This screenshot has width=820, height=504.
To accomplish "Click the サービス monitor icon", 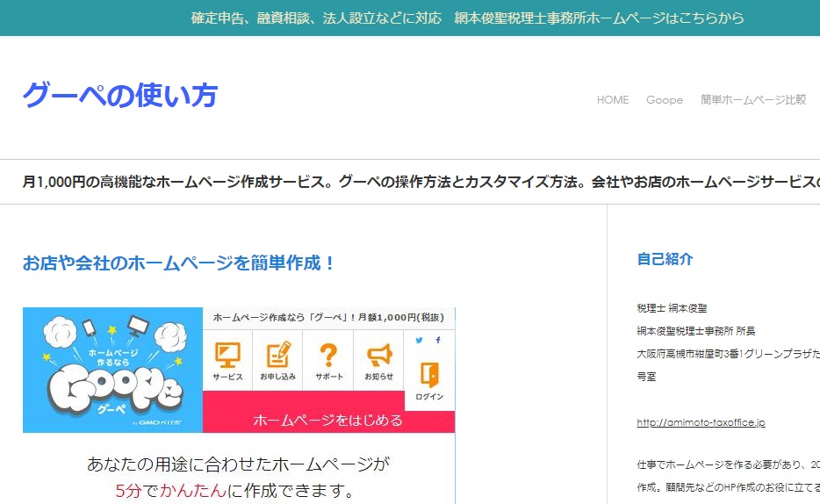I will coord(227,356).
